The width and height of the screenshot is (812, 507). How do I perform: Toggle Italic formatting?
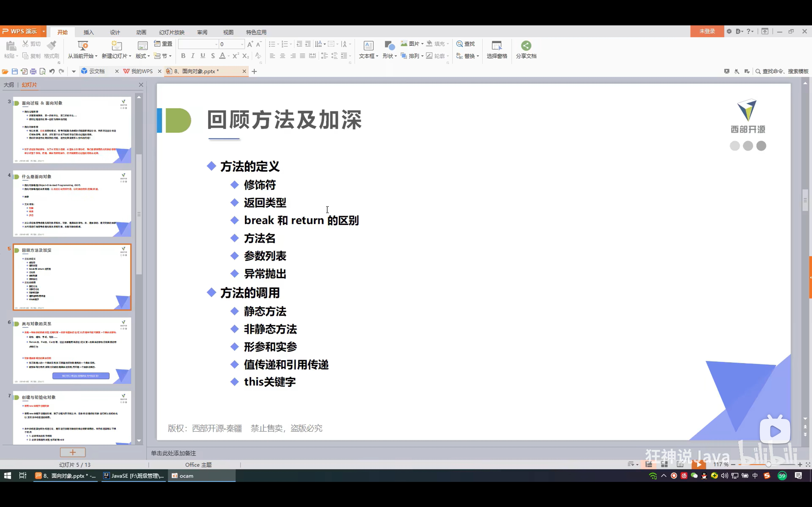pos(193,56)
